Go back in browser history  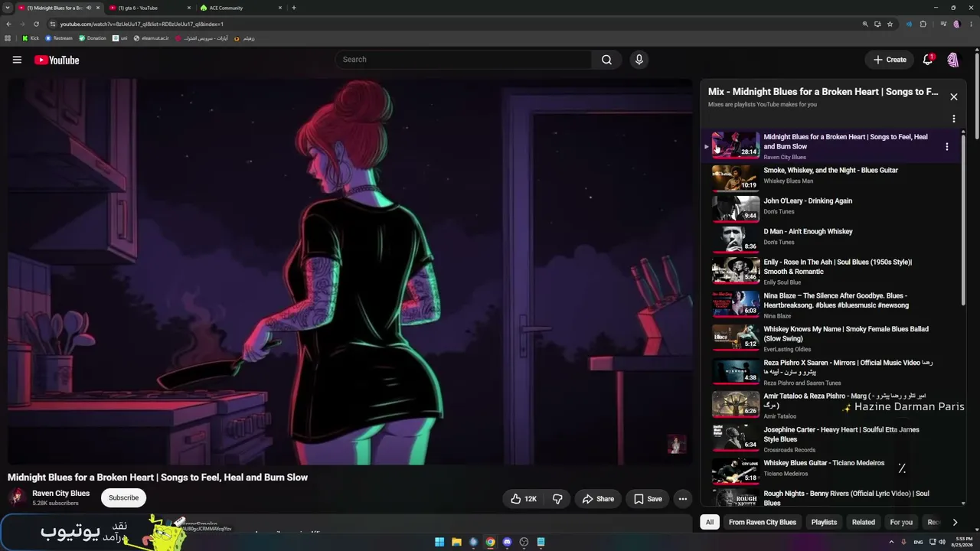click(x=8, y=24)
